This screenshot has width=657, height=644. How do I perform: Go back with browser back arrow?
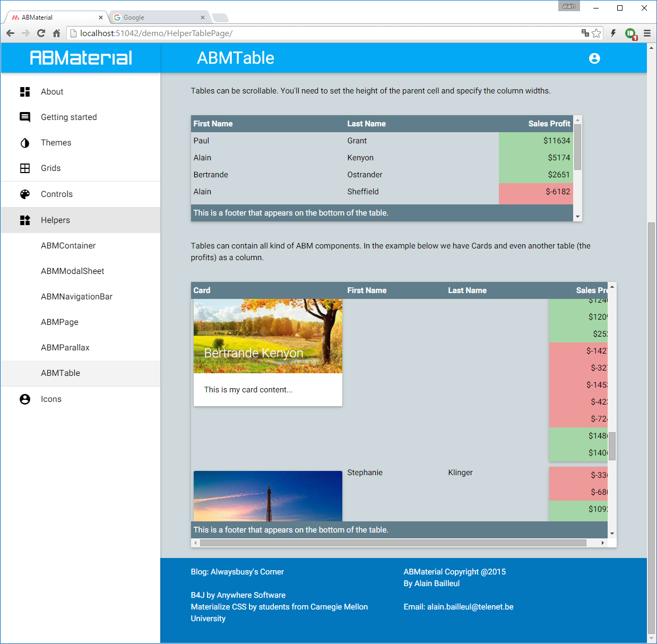11,33
